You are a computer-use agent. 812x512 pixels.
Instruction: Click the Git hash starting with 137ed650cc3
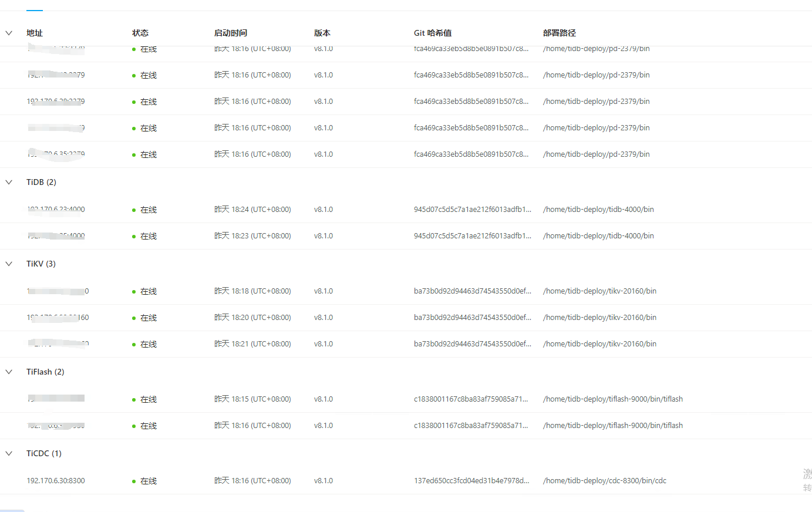click(471, 481)
